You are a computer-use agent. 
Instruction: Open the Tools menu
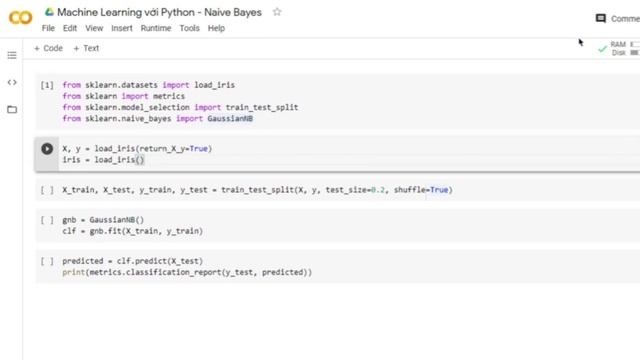pos(189,28)
